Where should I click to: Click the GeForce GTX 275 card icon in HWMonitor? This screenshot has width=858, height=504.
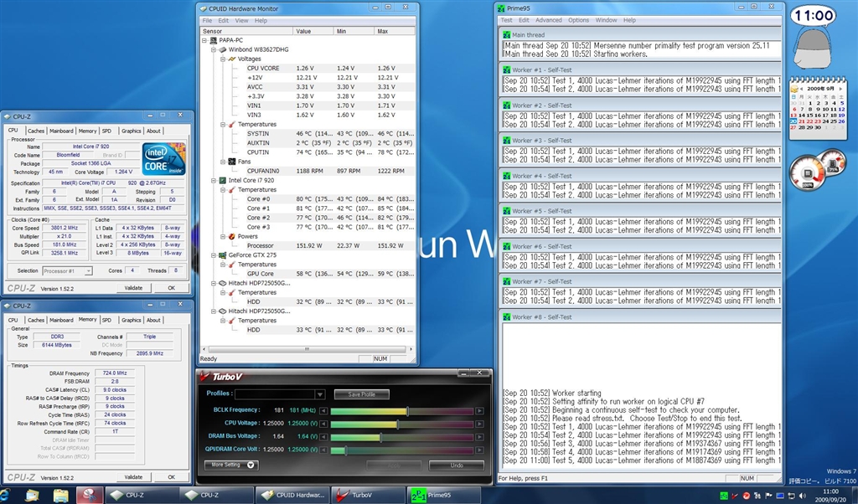pos(223,255)
